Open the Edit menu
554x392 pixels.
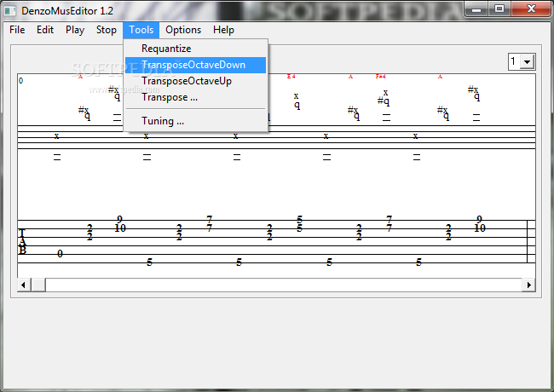click(45, 30)
